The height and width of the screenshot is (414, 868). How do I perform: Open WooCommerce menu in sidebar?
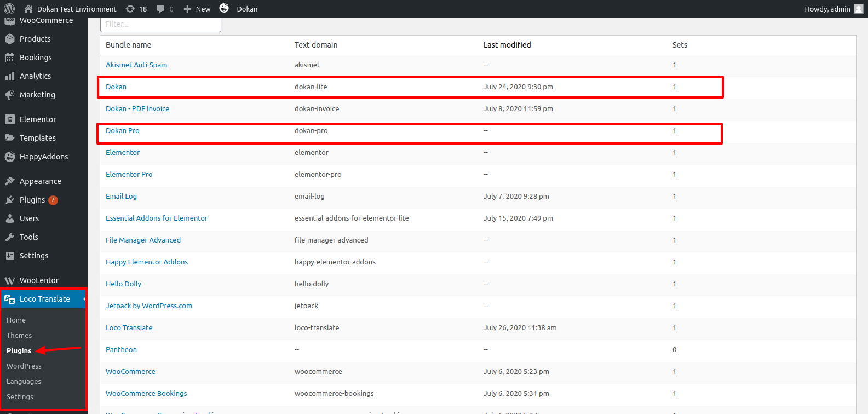pos(46,20)
